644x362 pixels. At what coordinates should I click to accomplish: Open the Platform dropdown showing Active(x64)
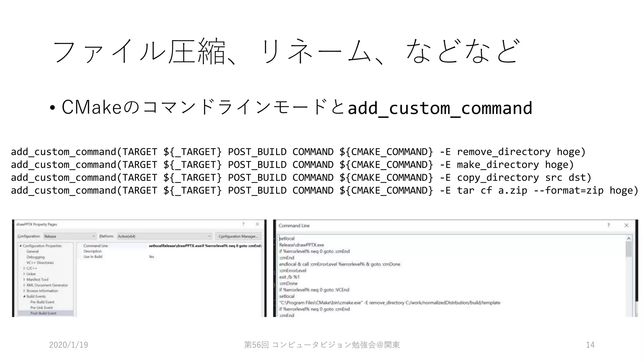(164, 236)
